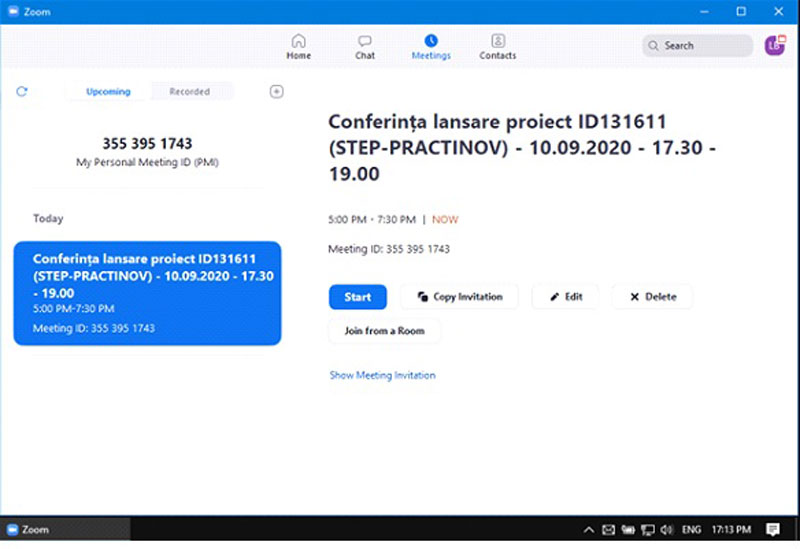Start the scheduled meeting

[357, 297]
